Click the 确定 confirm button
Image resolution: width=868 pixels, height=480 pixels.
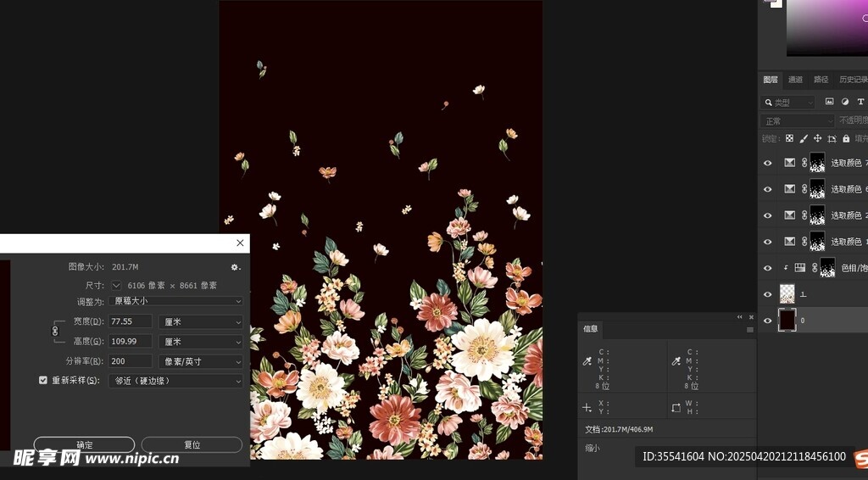(85, 444)
